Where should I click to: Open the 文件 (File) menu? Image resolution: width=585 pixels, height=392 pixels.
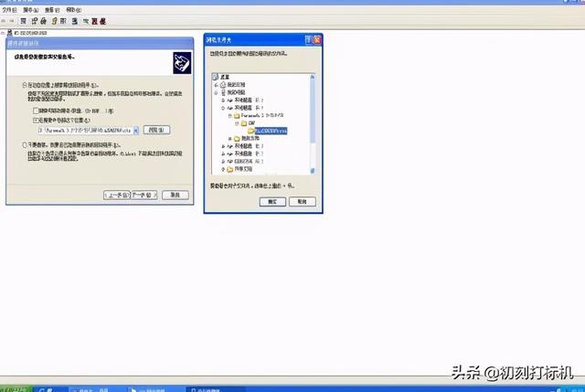coord(8,10)
